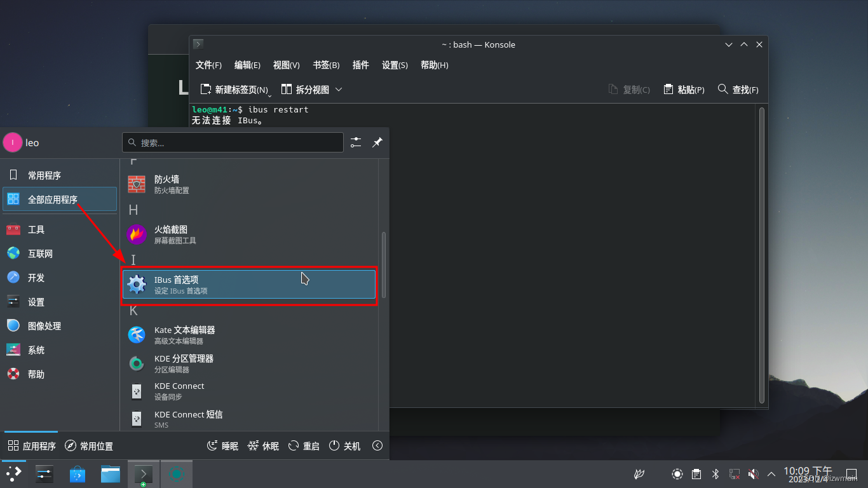Open KDE 分区管理器
Viewport: 868px width, 488px height.
click(x=249, y=363)
